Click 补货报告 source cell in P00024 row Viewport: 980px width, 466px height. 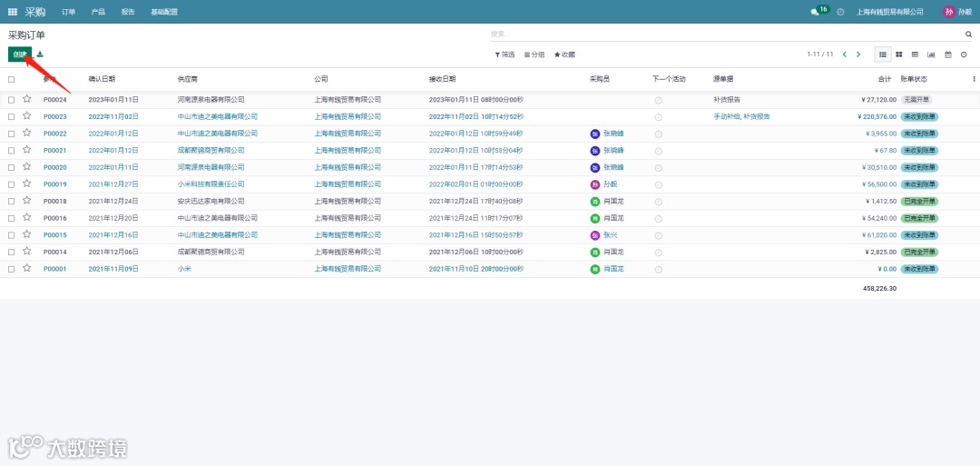(x=727, y=100)
